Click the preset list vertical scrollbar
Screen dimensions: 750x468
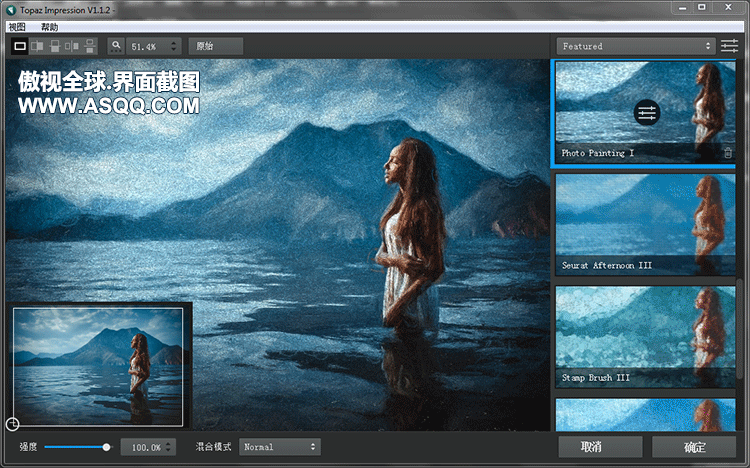click(x=740, y=330)
